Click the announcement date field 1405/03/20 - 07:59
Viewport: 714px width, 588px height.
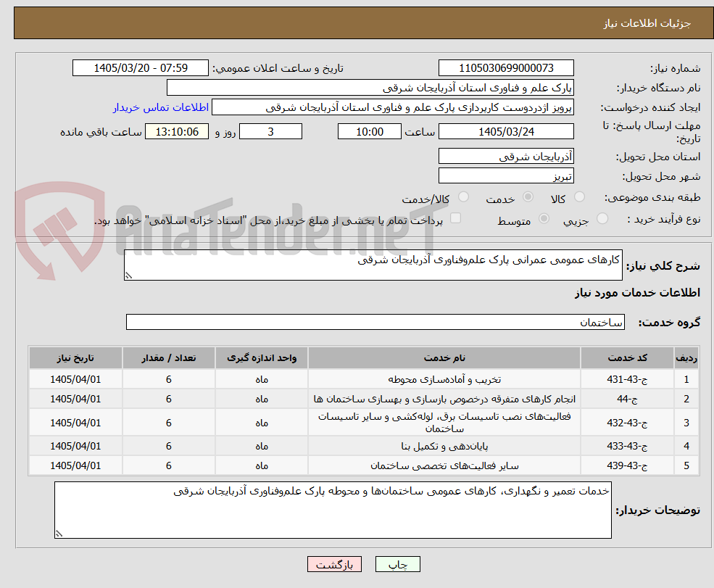[140, 68]
